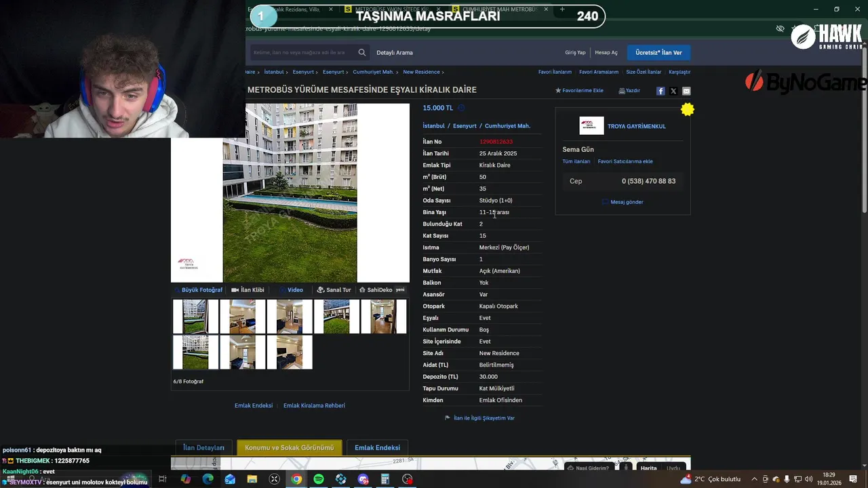
Task: Open İlan Klibi listing clip
Action: [x=248, y=290]
